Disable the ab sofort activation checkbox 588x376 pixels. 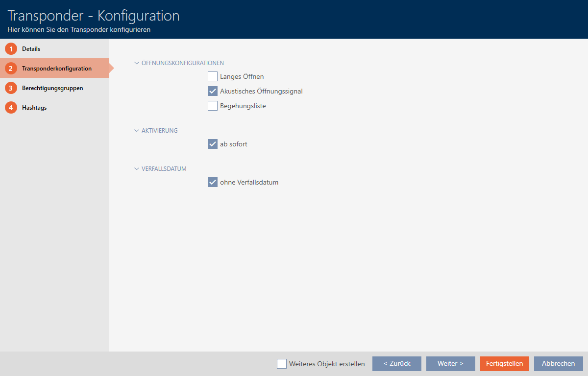tap(213, 144)
